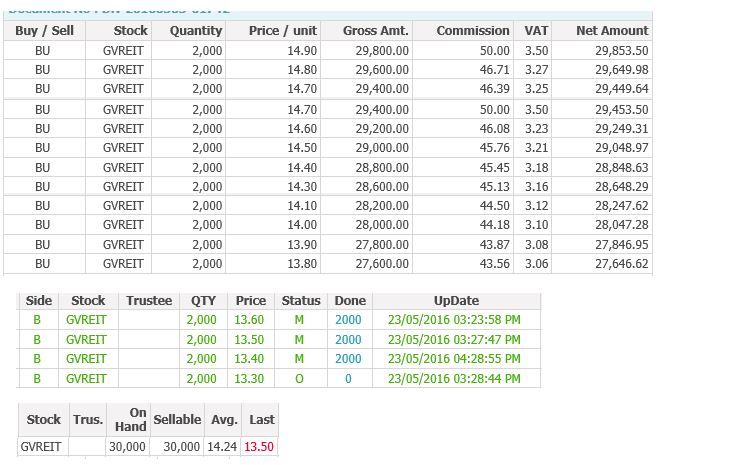Click the Buy / Sell column header
This screenshot has height=465, width=732.
tap(44, 31)
